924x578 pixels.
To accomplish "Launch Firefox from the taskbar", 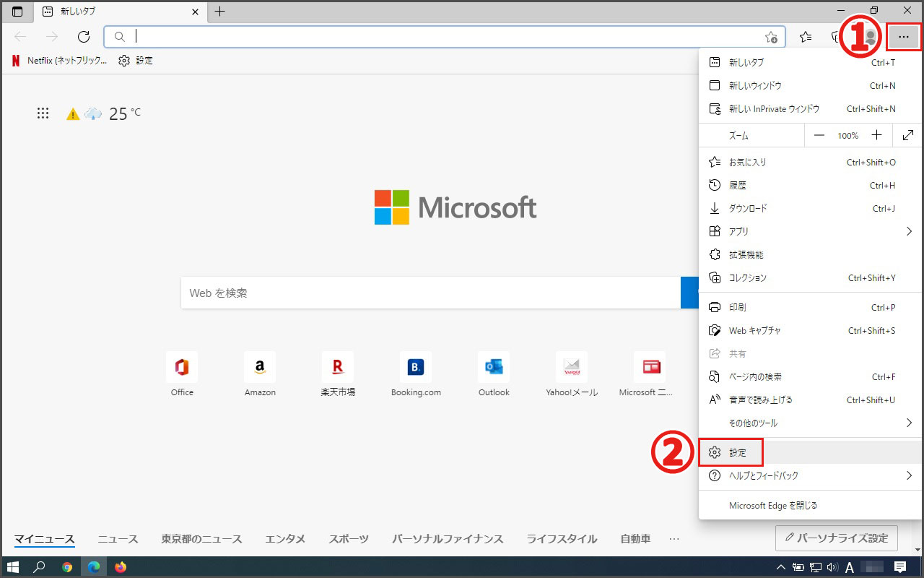I will (x=121, y=567).
